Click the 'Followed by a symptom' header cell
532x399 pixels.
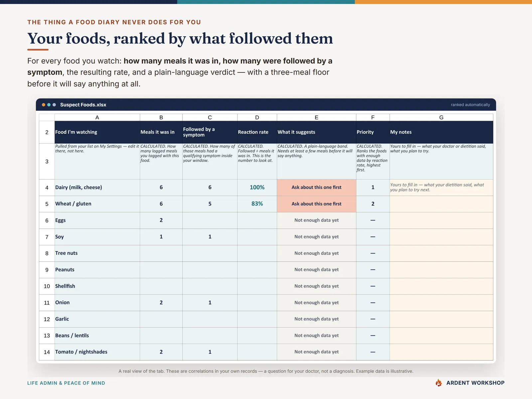[x=210, y=132]
